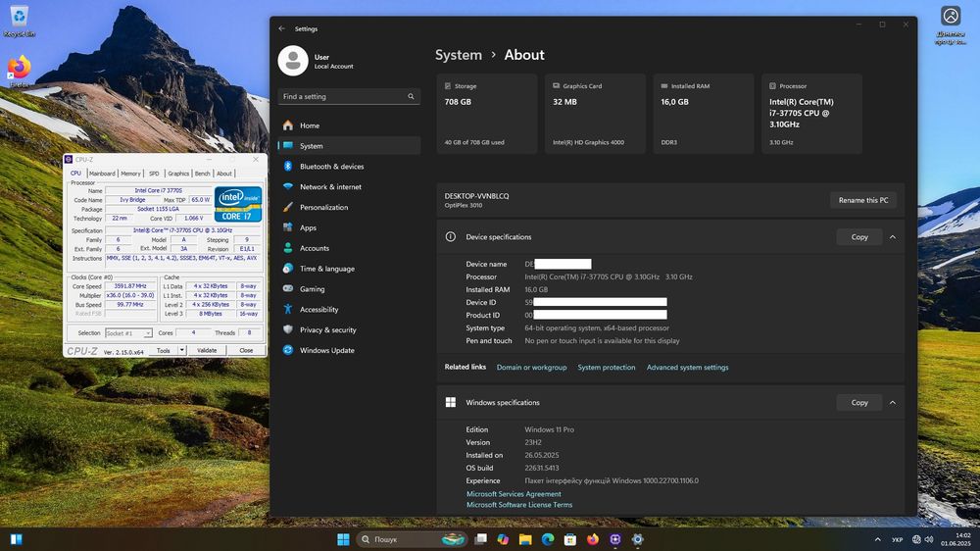Switch to the Memory tab in CPU-Z
Viewport: 980px width, 551px height.
(130, 174)
